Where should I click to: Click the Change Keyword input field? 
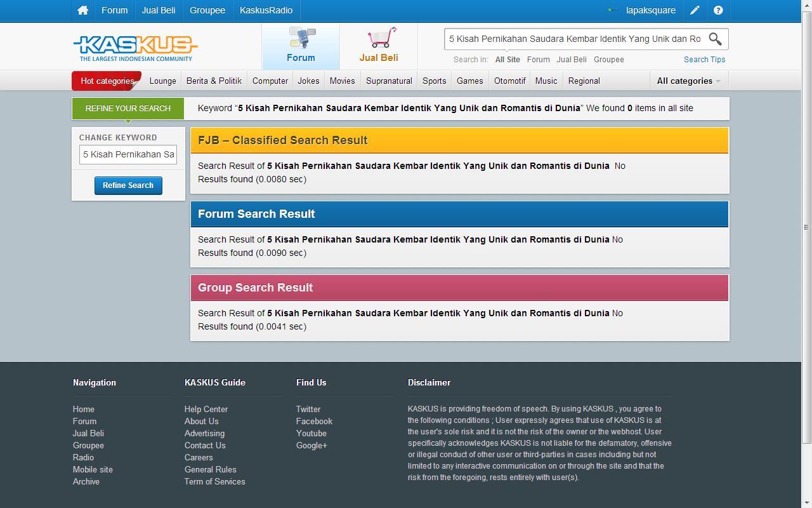(x=128, y=154)
